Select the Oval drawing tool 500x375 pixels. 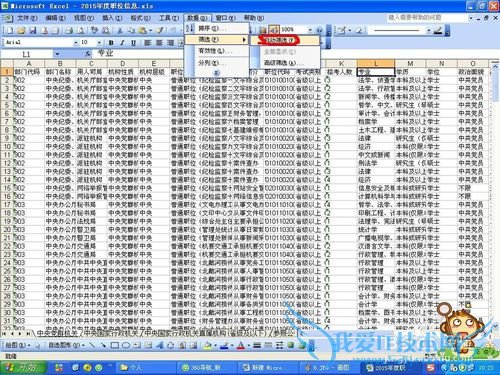point(126,345)
